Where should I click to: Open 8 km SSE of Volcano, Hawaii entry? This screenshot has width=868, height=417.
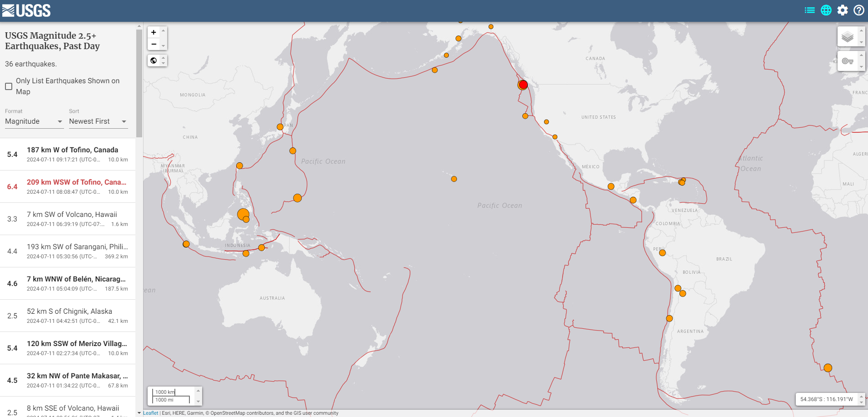click(x=68, y=407)
